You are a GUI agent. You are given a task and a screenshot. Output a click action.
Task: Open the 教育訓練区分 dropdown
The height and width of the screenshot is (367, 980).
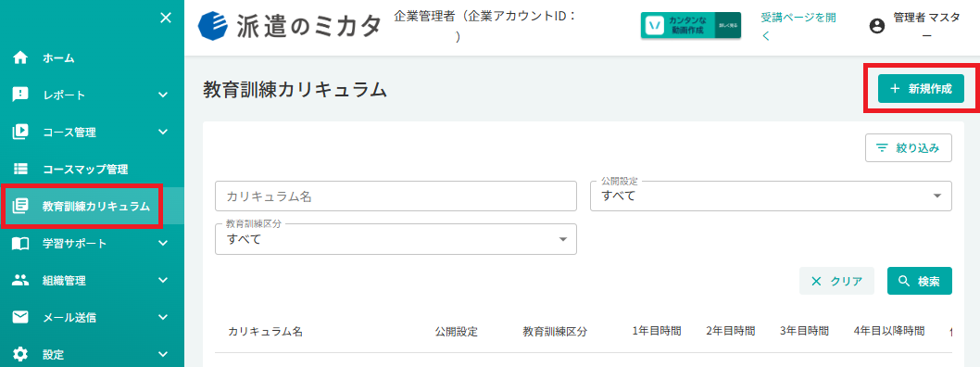point(396,239)
